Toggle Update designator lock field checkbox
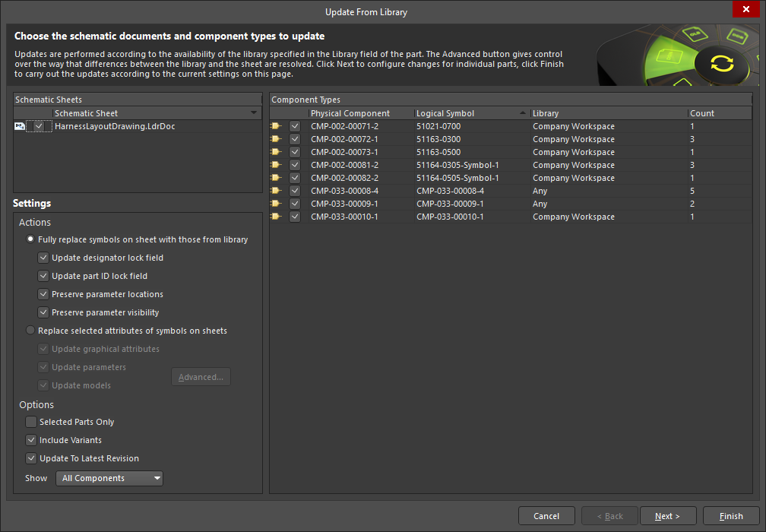766x532 pixels. coord(43,258)
